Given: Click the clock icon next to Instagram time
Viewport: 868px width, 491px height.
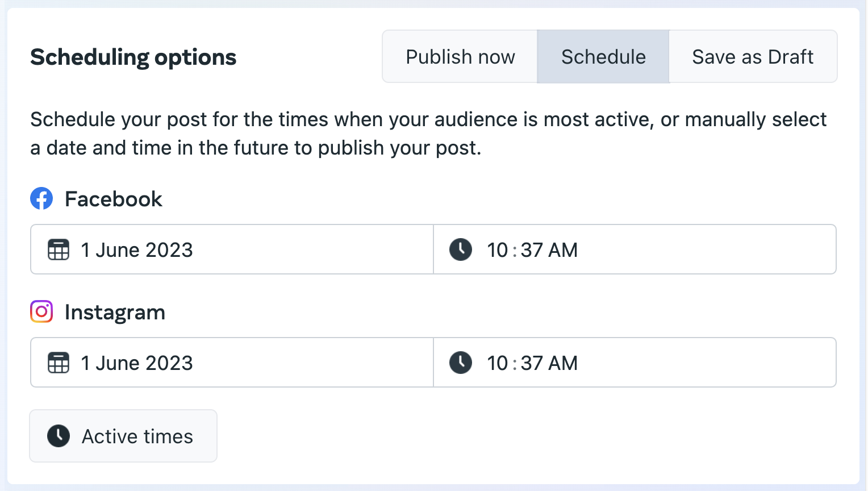Looking at the screenshot, I should tap(460, 363).
